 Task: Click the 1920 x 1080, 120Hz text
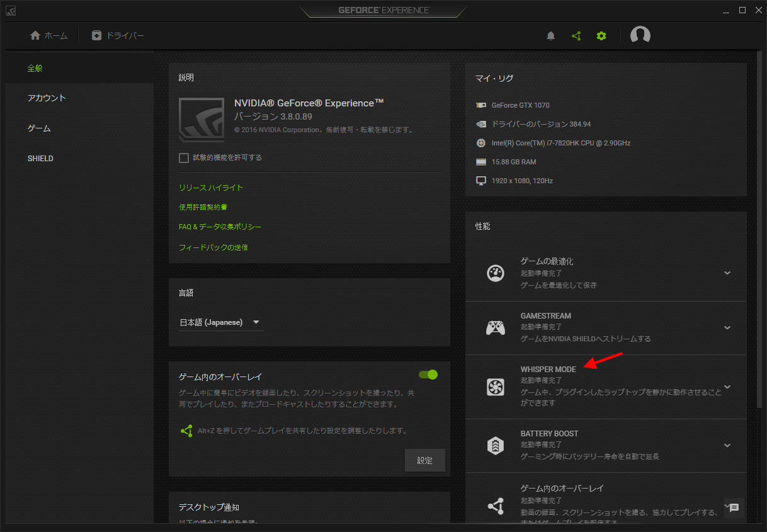522,181
